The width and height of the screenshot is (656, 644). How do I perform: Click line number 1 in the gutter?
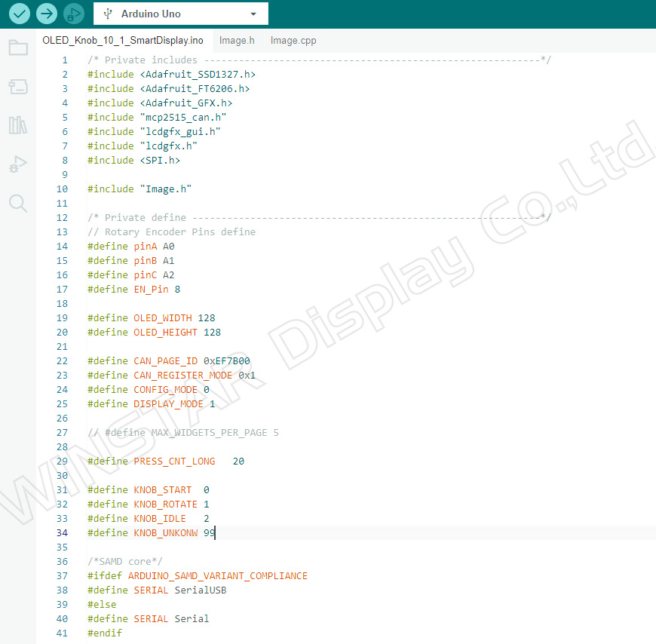coord(65,60)
